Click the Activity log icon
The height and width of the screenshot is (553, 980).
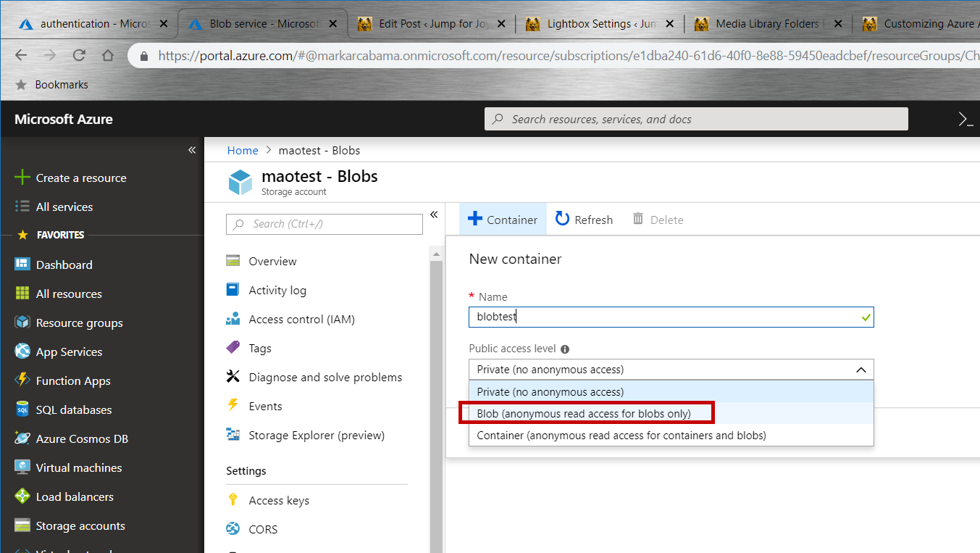[233, 290]
